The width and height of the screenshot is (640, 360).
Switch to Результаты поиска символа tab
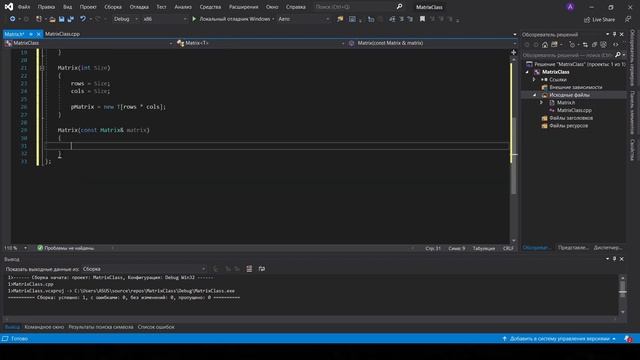coord(101,327)
